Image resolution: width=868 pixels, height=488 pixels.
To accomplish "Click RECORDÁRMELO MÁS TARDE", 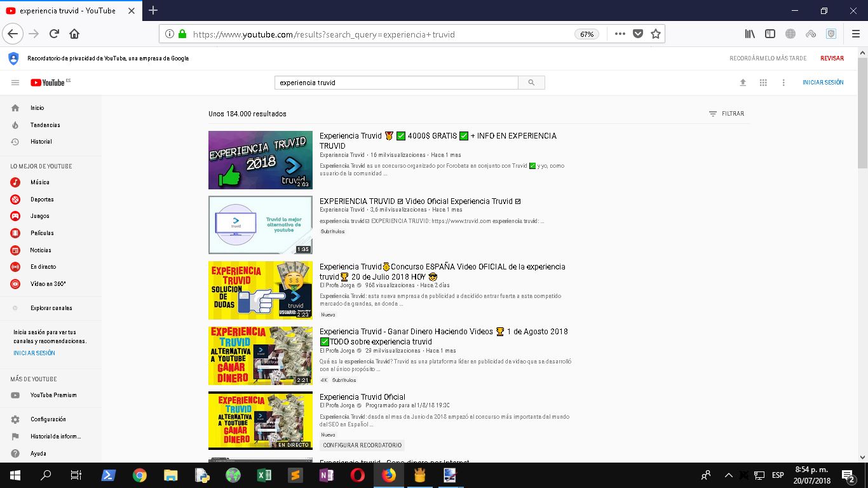I will click(x=768, y=58).
